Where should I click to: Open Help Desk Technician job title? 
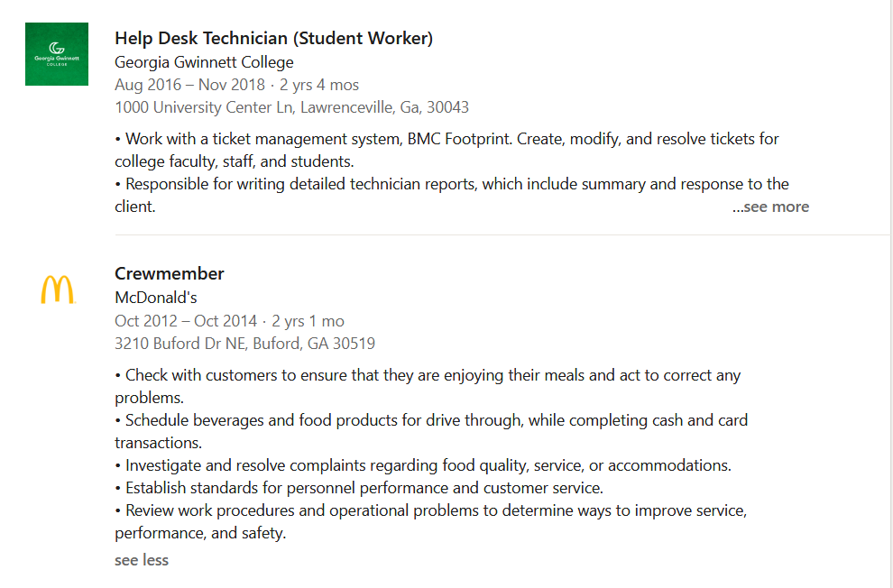pyautogui.click(x=274, y=38)
